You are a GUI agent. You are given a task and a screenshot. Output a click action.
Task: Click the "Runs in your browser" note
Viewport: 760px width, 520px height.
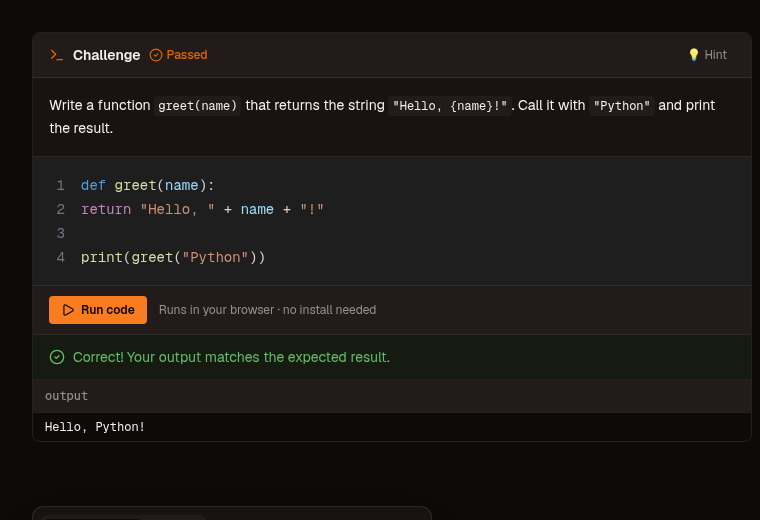tap(268, 310)
